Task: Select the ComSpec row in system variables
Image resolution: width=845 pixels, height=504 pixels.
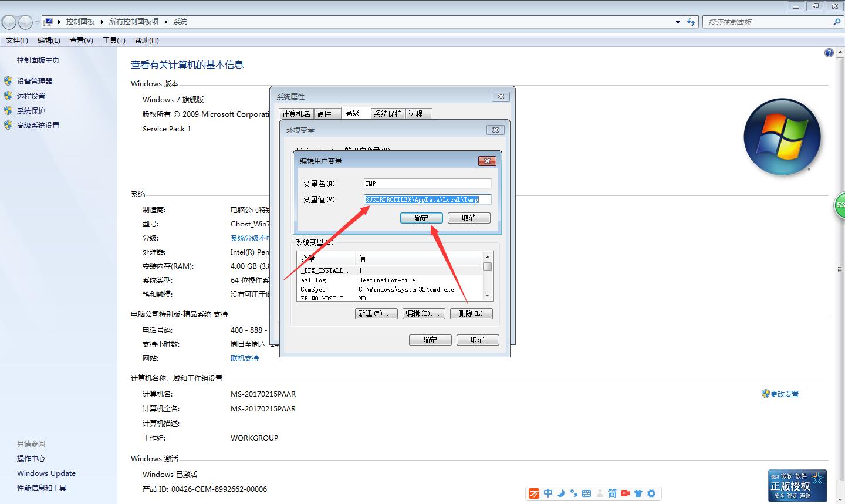Action: click(390, 290)
